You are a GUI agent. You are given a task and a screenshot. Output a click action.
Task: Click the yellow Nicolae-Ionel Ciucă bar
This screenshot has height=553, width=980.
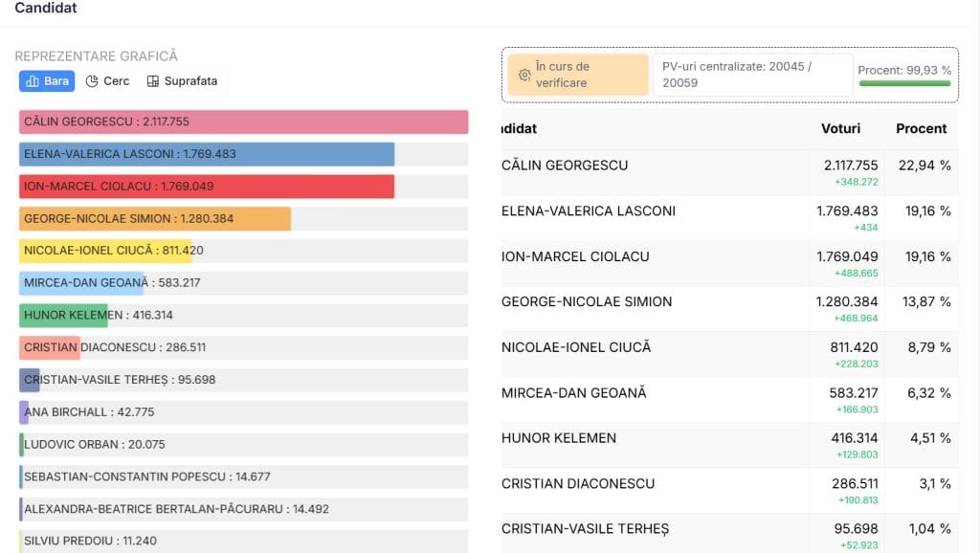tap(105, 251)
